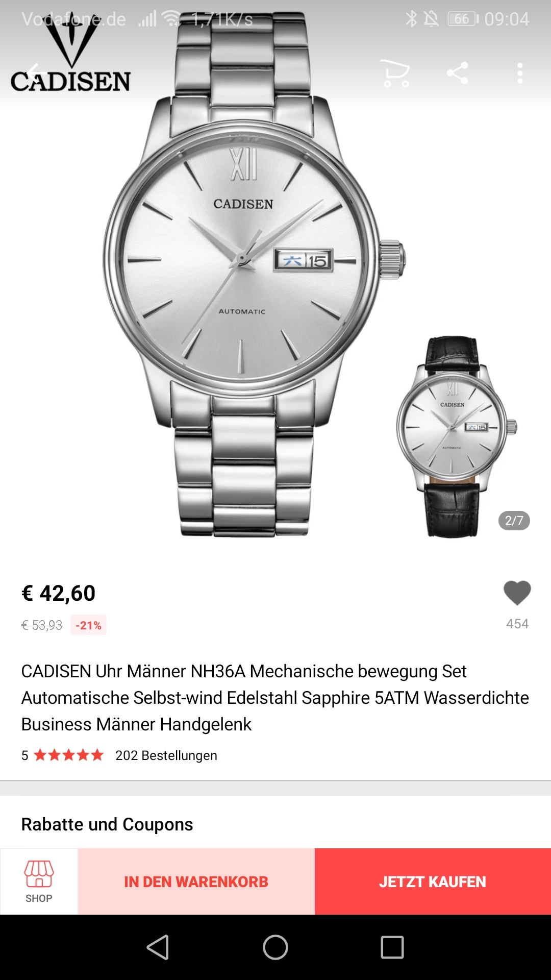Tap the -21% discount badge
This screenshot has width=551, height=980.
[x=88, y=625]
